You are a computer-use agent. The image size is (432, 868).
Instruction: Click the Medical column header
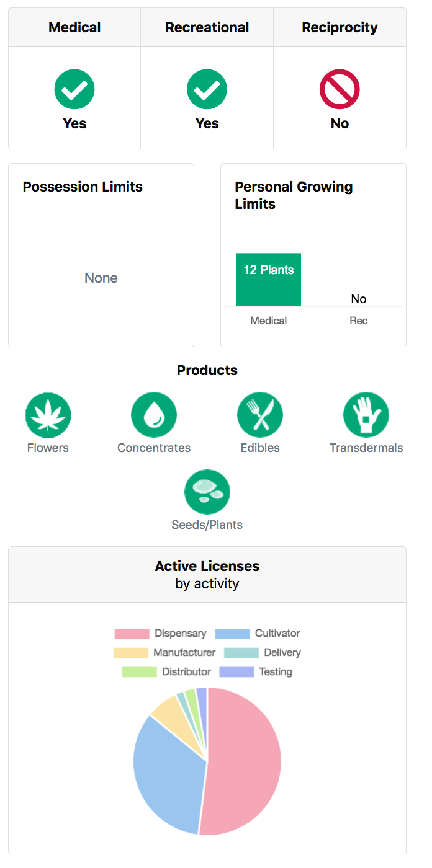(74, 27)
